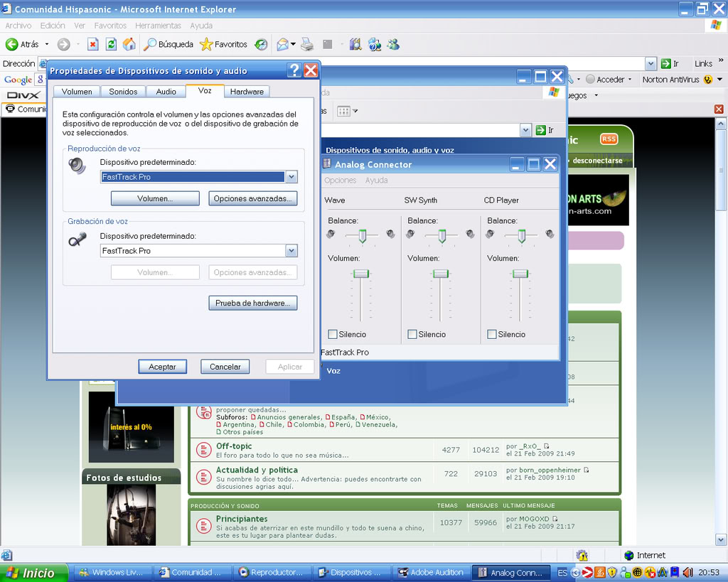Click the Stop loading icon

[x=92, y=44]
